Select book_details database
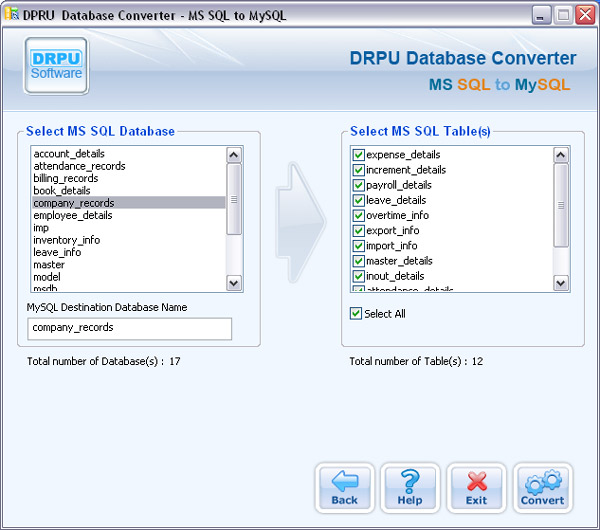Viewport: 600px width, 530px height. [x=129, y=190]
